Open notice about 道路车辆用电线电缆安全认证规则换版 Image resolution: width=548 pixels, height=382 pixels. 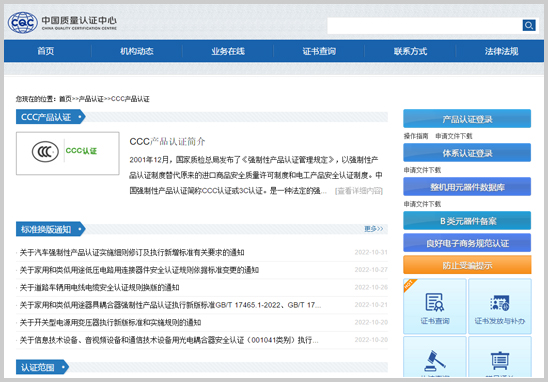tap(99, 287)
